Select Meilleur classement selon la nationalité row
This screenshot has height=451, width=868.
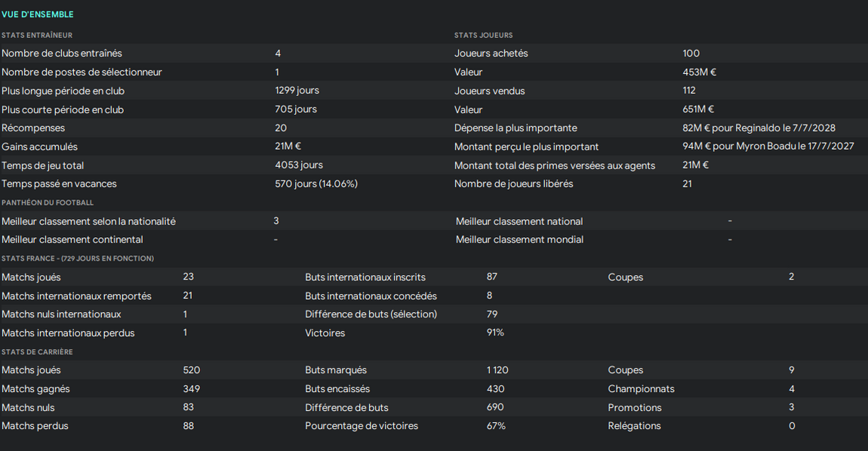[x=88, y=221]
